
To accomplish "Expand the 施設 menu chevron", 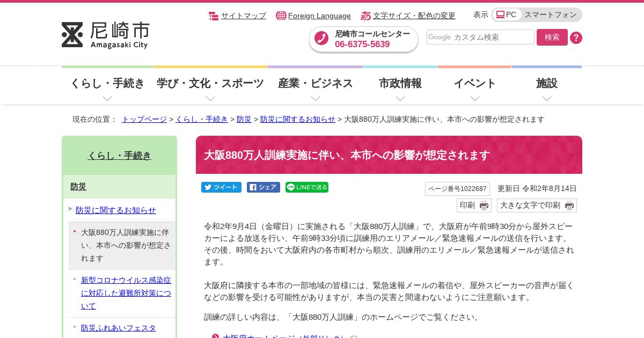I will click(x=547, y=98).
